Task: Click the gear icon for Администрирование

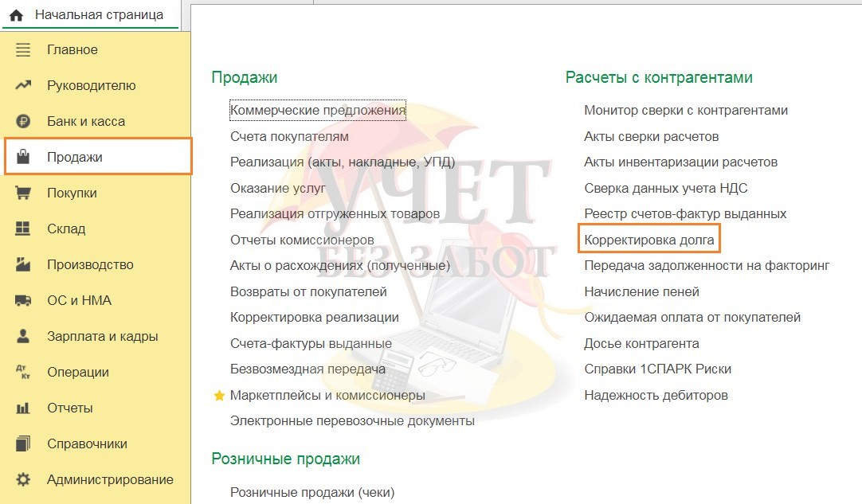Action: pos(23,480)
